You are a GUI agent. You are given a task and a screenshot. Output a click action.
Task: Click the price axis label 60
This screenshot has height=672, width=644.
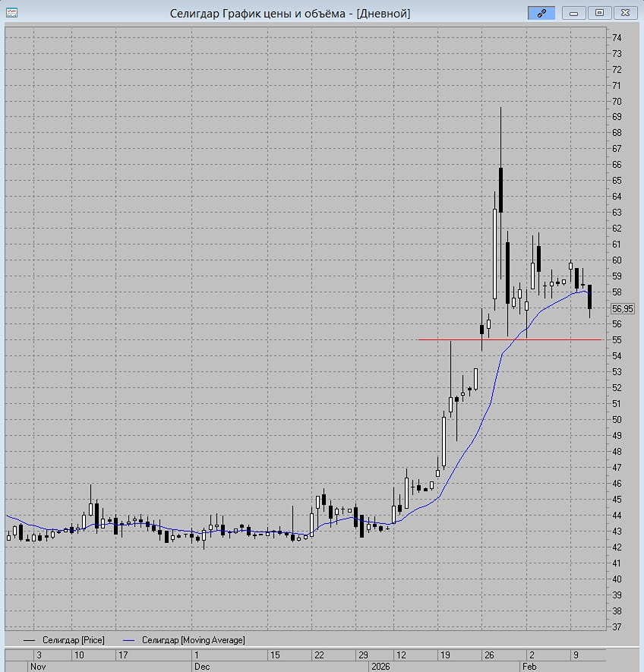pyautogui.click(x=617, y=260)
